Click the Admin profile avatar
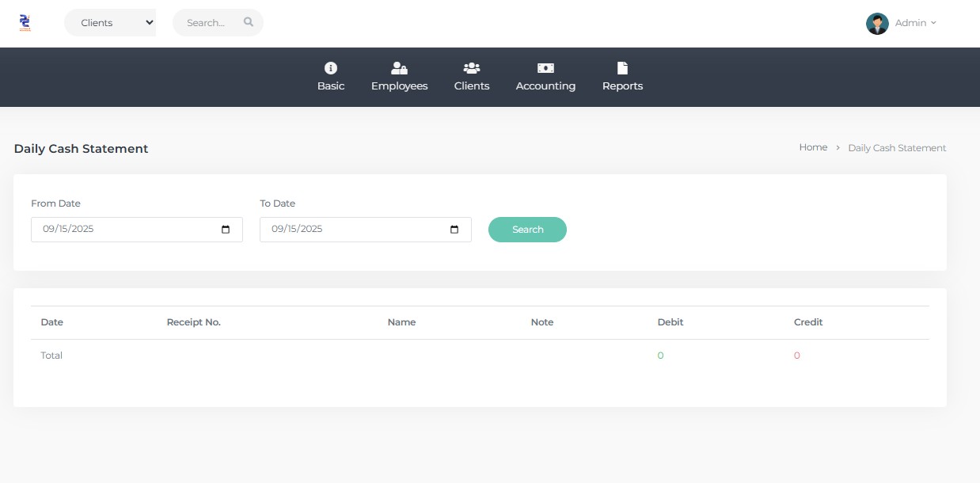980x483 pixels. [877, 23]
